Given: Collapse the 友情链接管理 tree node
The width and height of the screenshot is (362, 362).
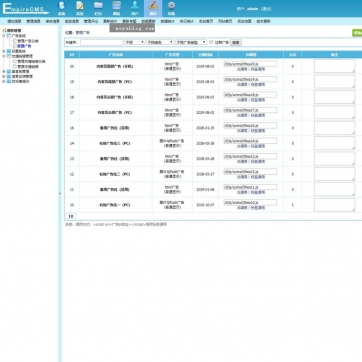Looking at the screenshot, I should [4, 56].
